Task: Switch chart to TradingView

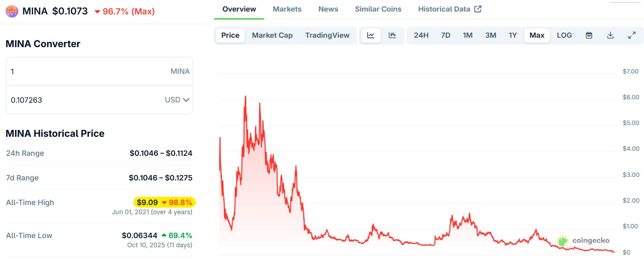Action: 327,35
